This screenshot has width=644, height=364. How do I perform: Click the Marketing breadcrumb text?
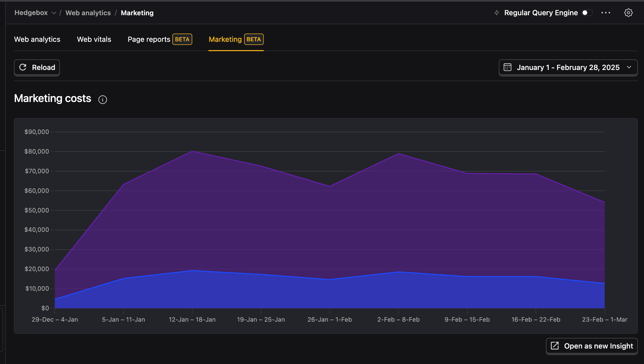click(137, 13)
